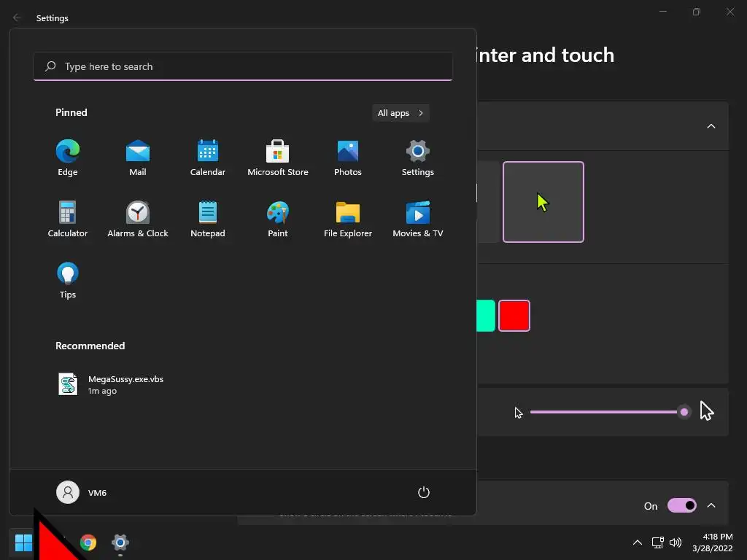747x560 pixels.
Task: Click the Start menu search box
Action: tap(243, 66)
